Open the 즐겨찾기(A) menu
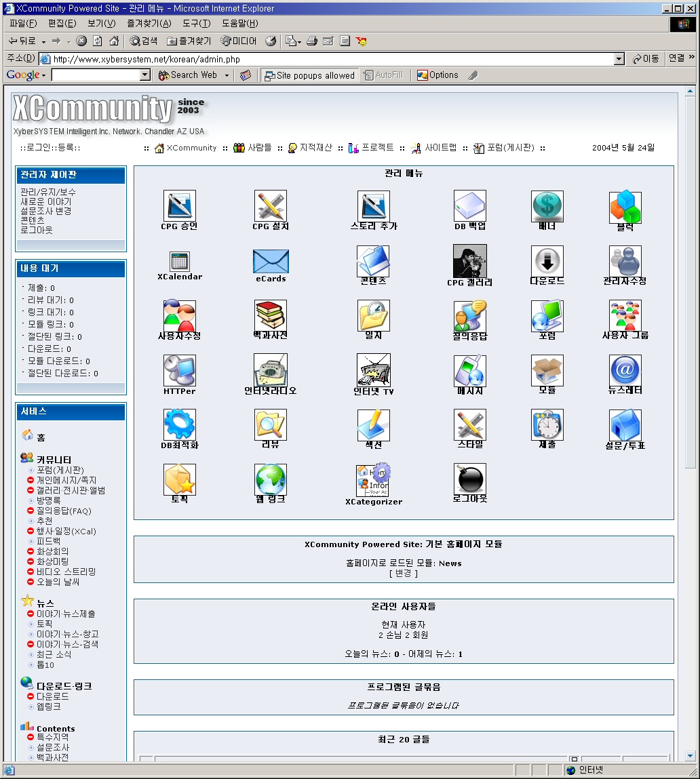Screen dimensions: 700x779 click(x=149, y=24)
